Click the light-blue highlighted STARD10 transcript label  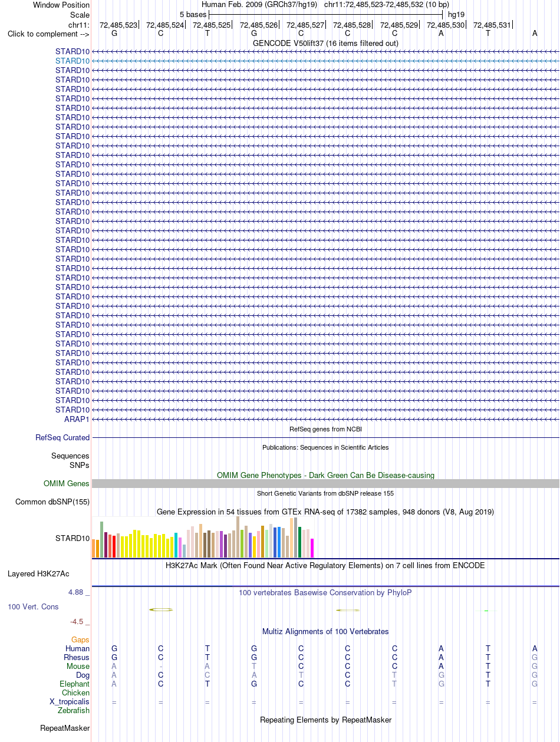[x=73, y=61]
